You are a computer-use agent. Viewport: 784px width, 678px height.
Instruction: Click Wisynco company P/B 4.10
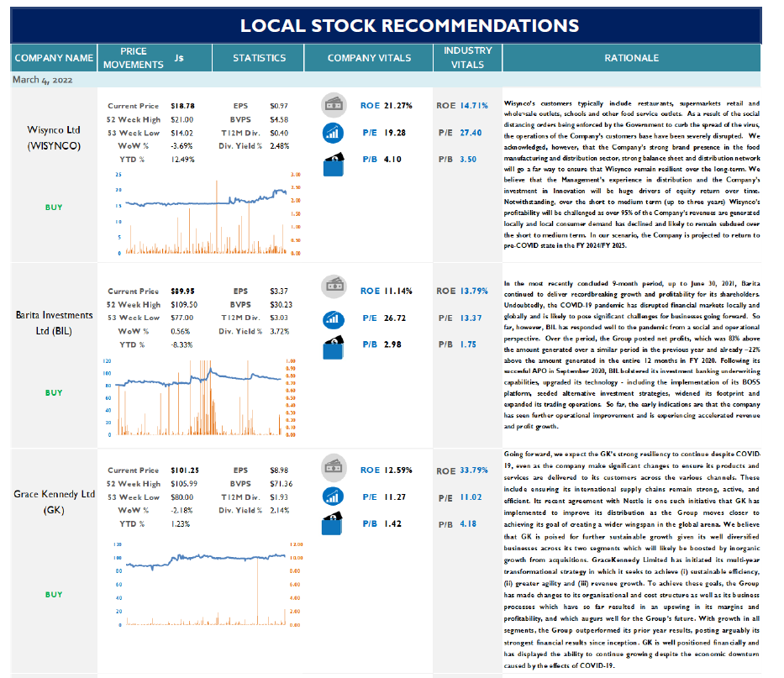tap(392, 159)
